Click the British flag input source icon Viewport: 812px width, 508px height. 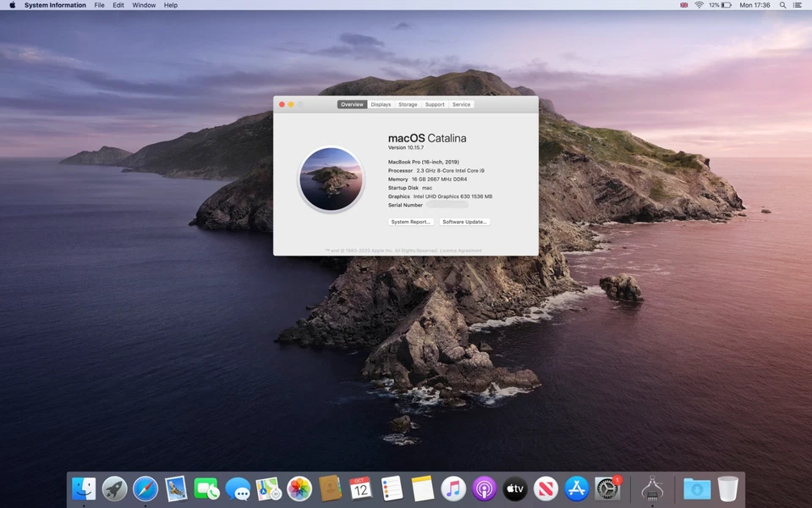tap(683, 5)
